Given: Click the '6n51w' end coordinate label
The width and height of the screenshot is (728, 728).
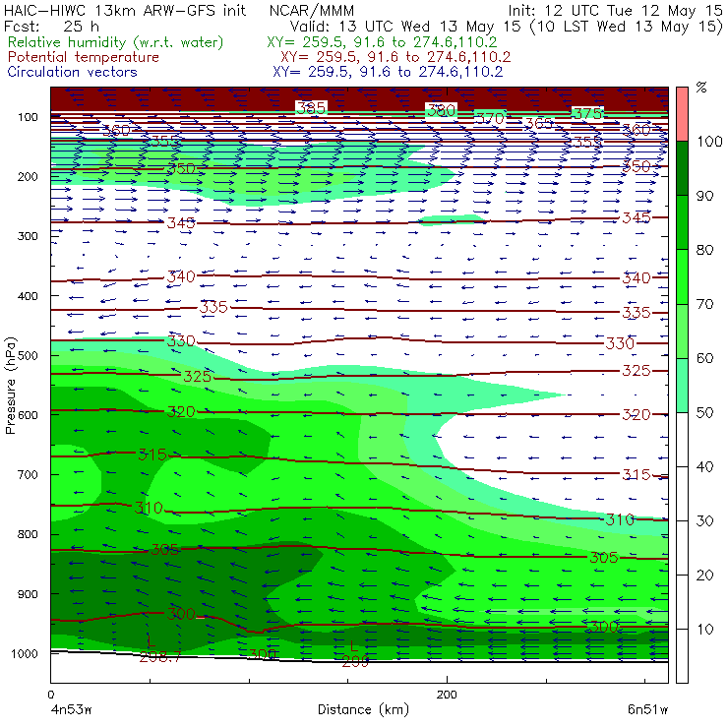Looking at the screenshot, I should tap(647, 709).
